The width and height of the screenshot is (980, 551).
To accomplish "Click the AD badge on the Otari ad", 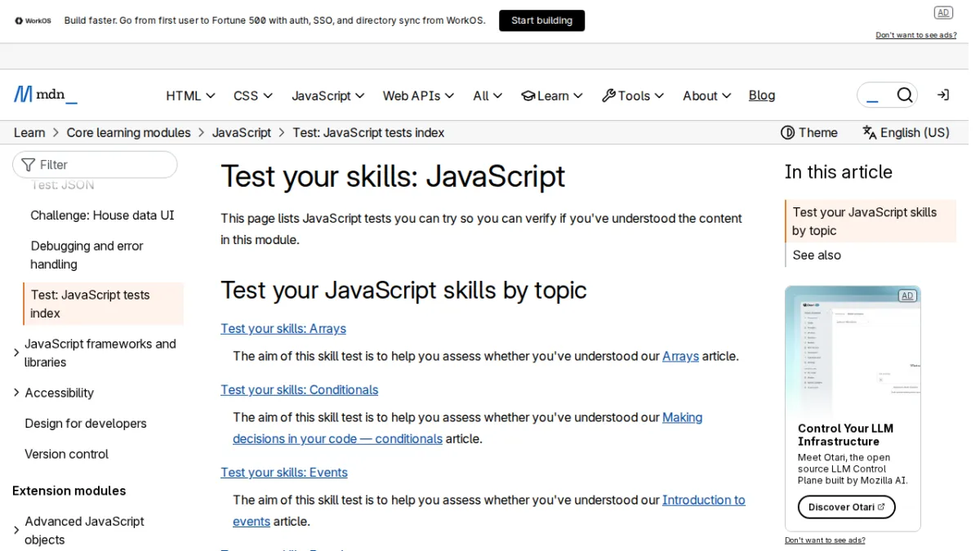I will [x=906, y=295].
